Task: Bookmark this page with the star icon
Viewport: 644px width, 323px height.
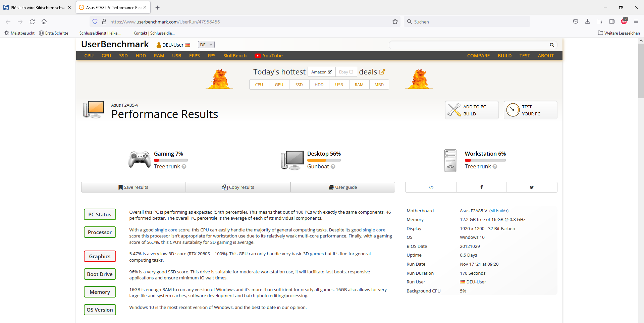Action: point(395,22)
